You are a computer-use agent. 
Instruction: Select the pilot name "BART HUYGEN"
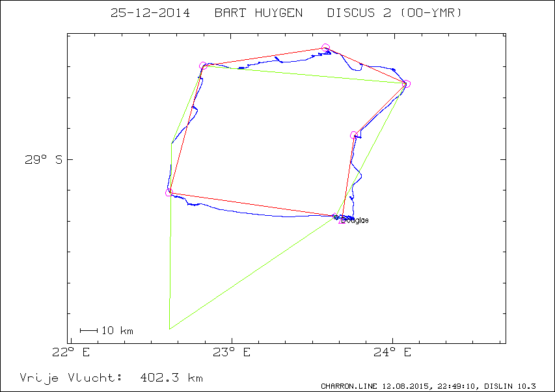click(259, 13)
